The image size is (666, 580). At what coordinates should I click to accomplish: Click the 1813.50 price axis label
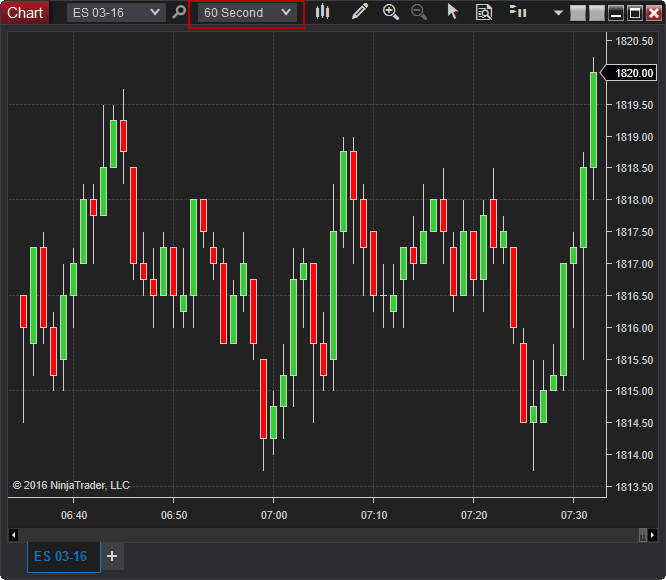[634, 487]
